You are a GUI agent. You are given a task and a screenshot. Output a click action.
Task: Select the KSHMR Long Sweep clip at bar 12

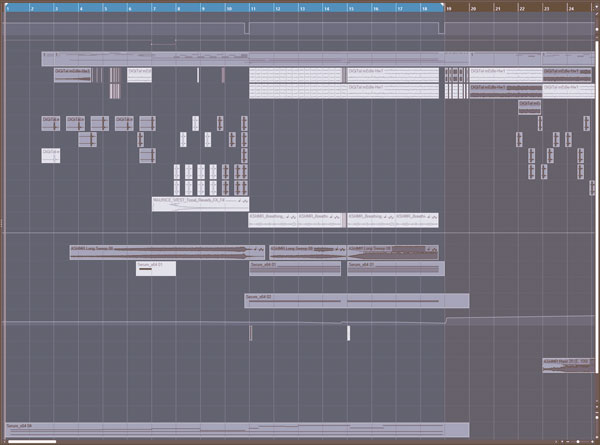coord(307,253)
